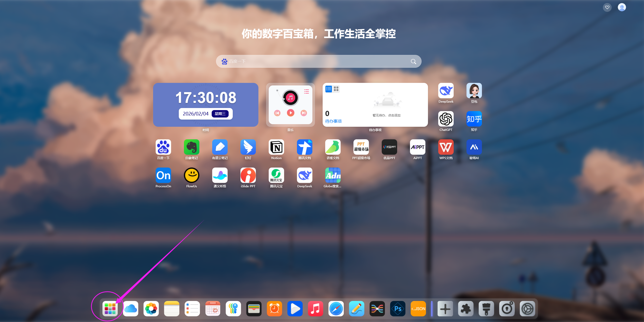Viewport: 644px width, 322px height.
Task: Open the music playlist list icon
Action: (306, 92)
